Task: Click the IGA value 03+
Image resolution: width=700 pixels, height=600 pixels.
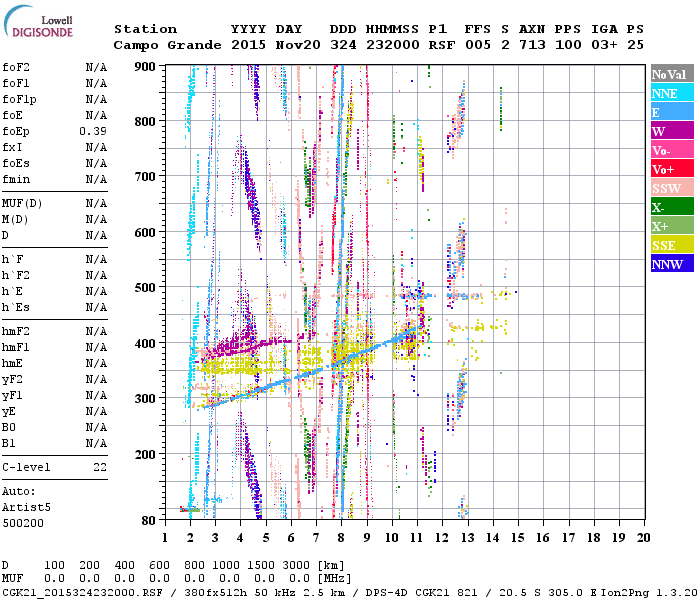Action: tap(604, 45)
